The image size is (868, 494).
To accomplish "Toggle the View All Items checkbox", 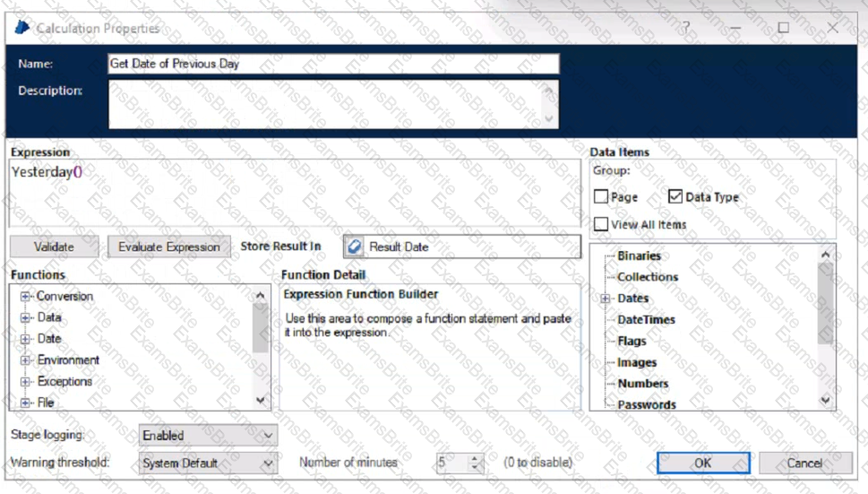I will [x=602, y=224].
